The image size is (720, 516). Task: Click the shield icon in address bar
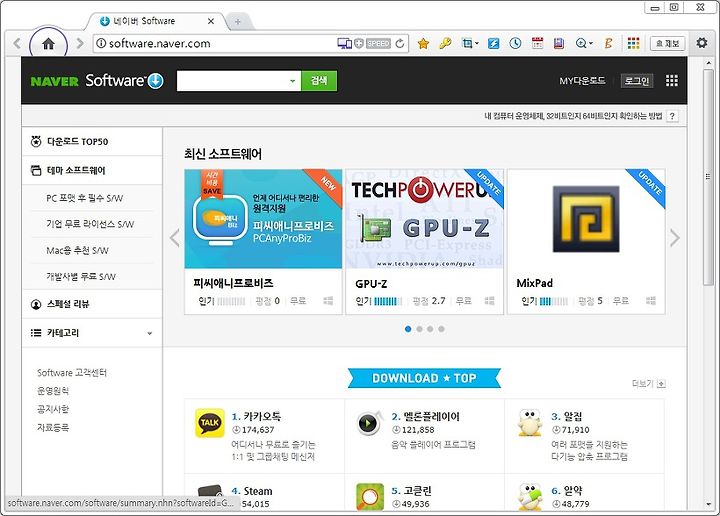[359, 44]
